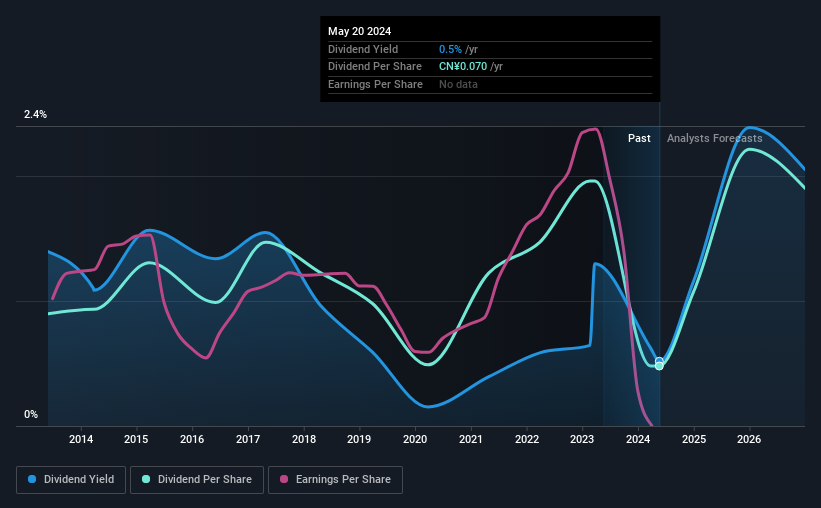Click the No data earnings value

pyautogui.click(x=458, y=84)
